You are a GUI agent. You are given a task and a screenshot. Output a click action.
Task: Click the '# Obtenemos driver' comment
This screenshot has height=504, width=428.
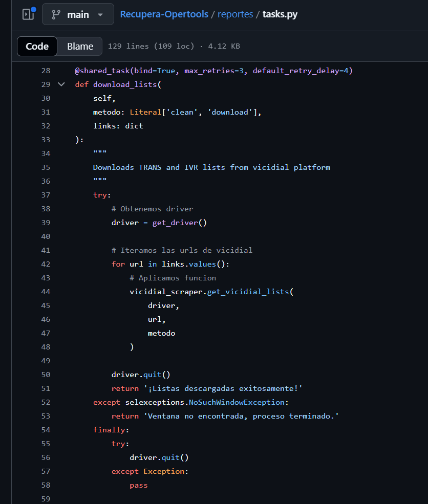click(153, 209)
